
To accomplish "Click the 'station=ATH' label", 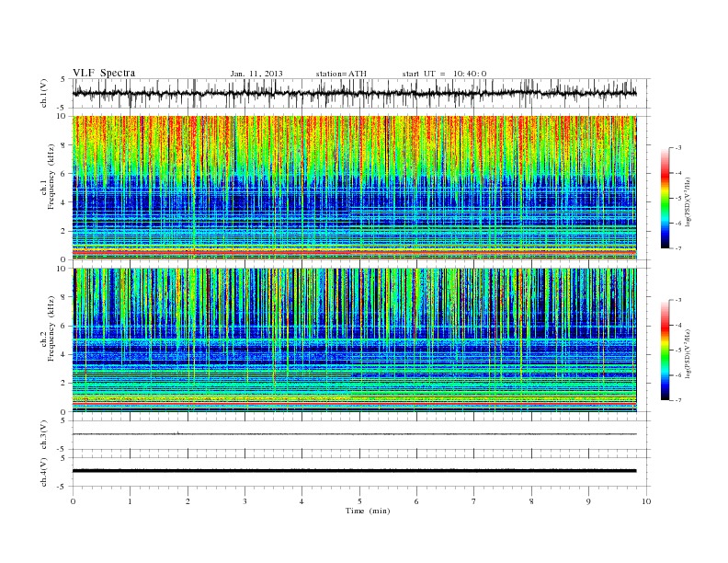I will [341, 74].
